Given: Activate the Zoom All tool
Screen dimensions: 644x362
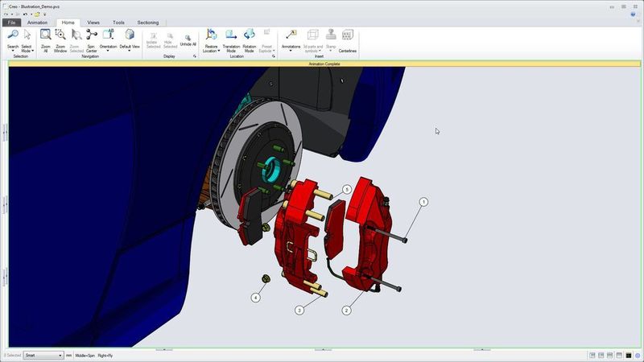Looking at the screenshot, I should coord(46,35).
